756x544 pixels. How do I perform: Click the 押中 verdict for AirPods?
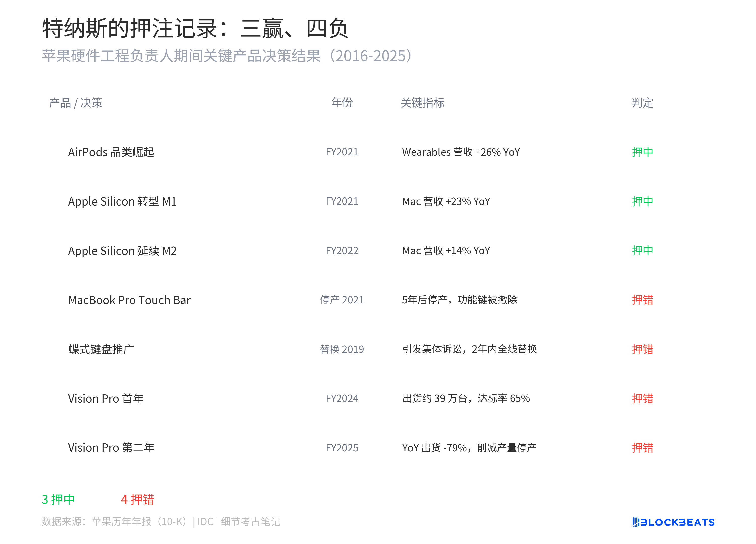click(642, 152)
